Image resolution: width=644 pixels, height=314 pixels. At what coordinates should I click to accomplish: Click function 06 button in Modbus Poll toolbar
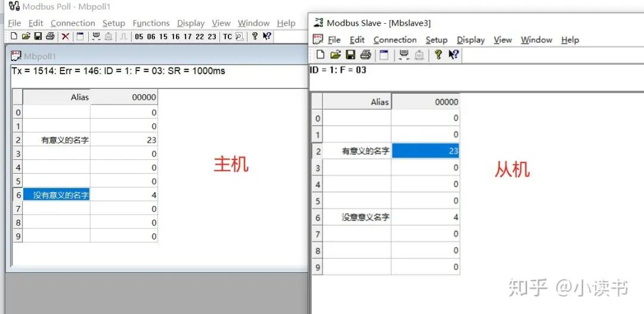click(x=151, y=36)
